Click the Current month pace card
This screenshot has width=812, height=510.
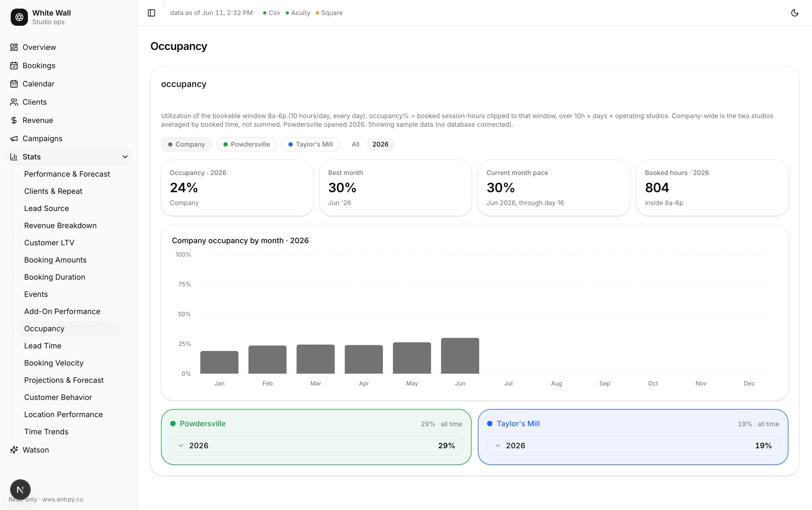coord(554,188)
